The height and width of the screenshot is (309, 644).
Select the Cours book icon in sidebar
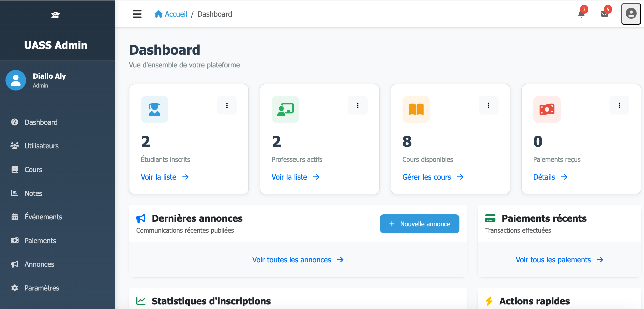15,169
